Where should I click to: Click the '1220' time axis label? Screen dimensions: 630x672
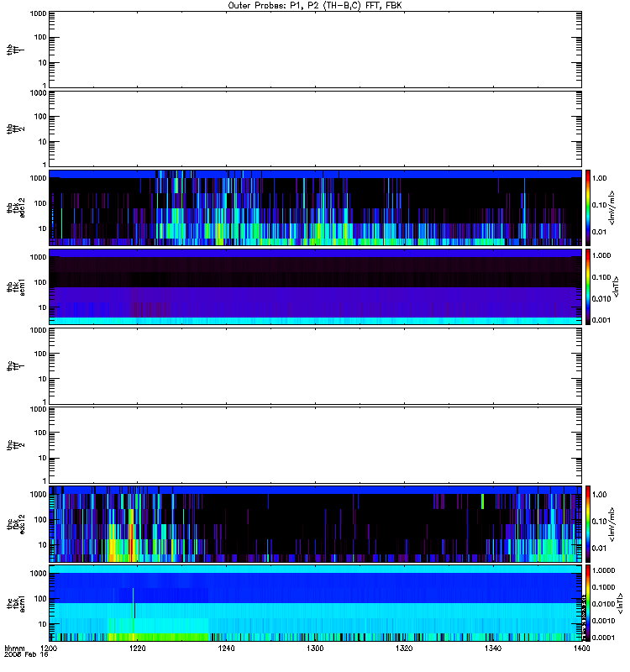(x=138, y=648)
